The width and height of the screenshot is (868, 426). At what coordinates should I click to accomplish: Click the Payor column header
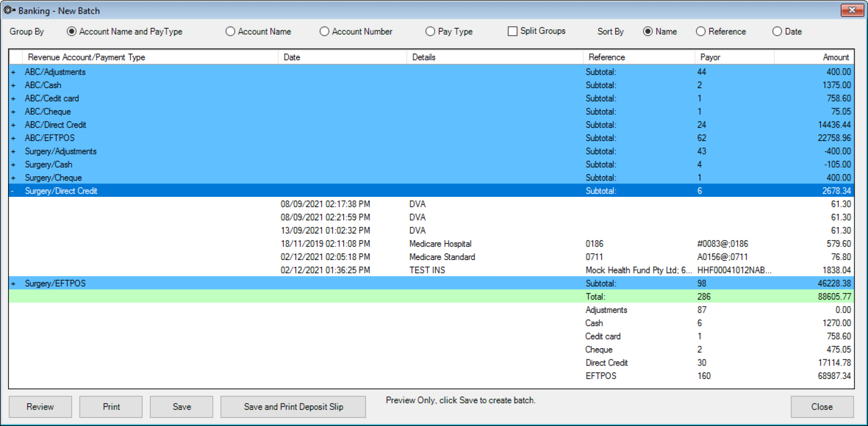(x=710, y=57)
